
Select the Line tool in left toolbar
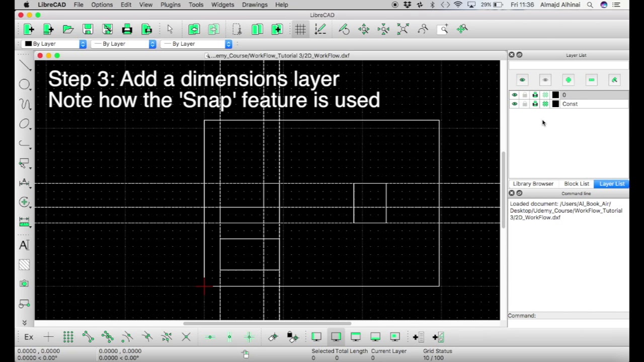tap(24, 65)
